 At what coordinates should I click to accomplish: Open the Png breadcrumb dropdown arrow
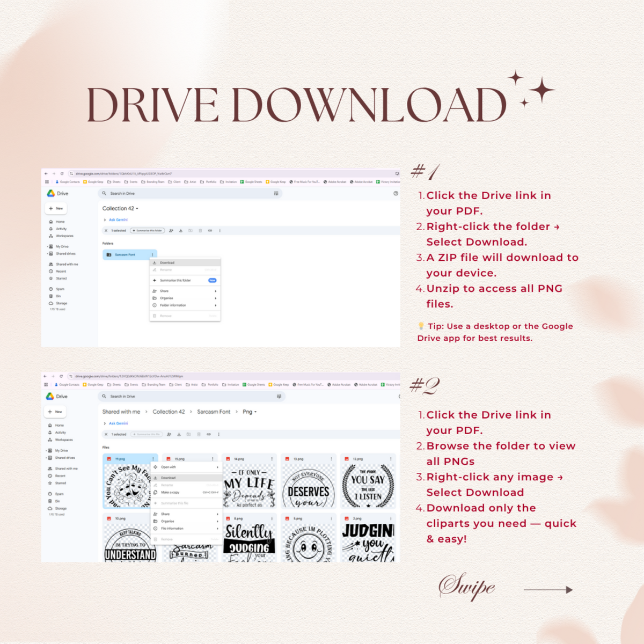pos(255,412)
